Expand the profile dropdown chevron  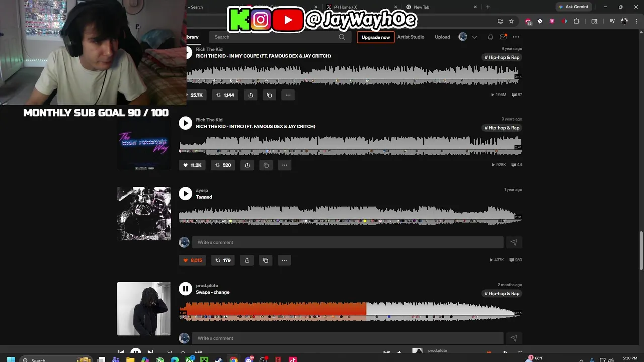tap(474, 37)
